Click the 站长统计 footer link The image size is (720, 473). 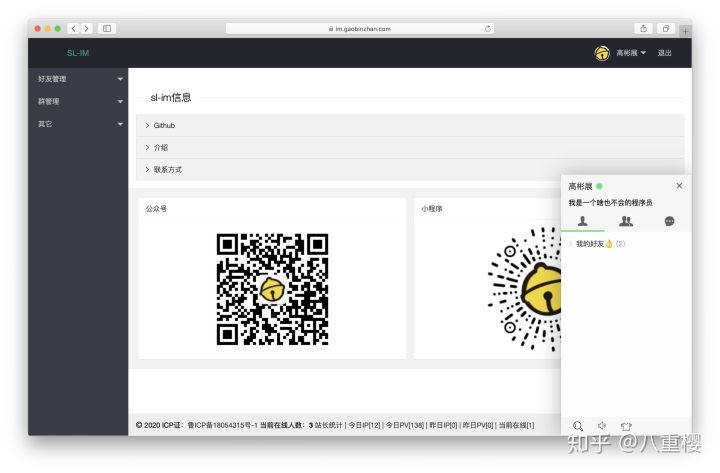(x=328, y=425)
